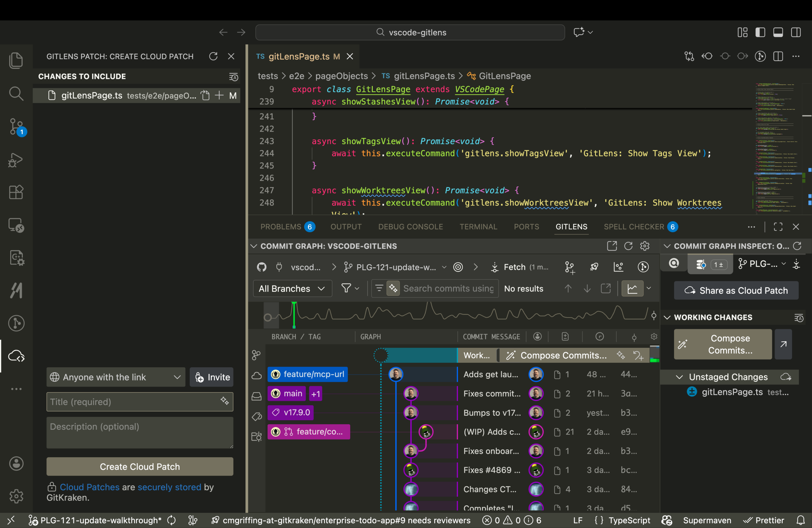Open the All Branches dropdown
812x528 pixels.
[292, 288]
